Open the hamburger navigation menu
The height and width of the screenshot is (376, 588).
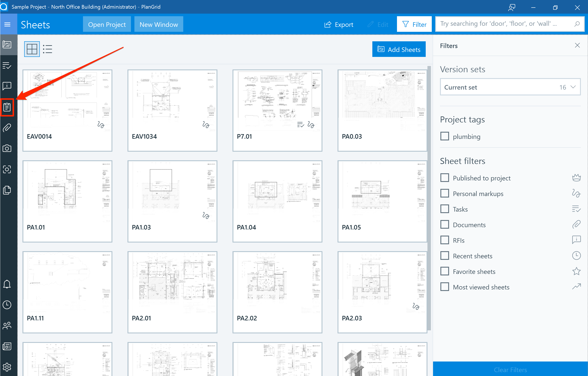[x=7, y=24]
